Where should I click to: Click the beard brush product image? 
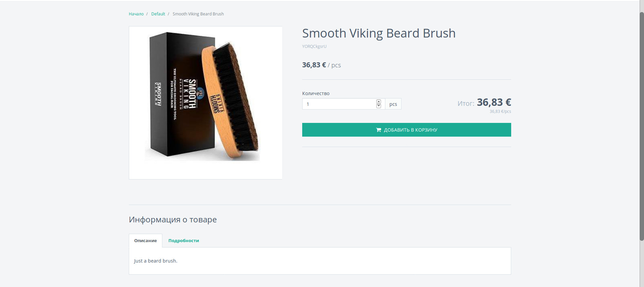tap(205, 103)
